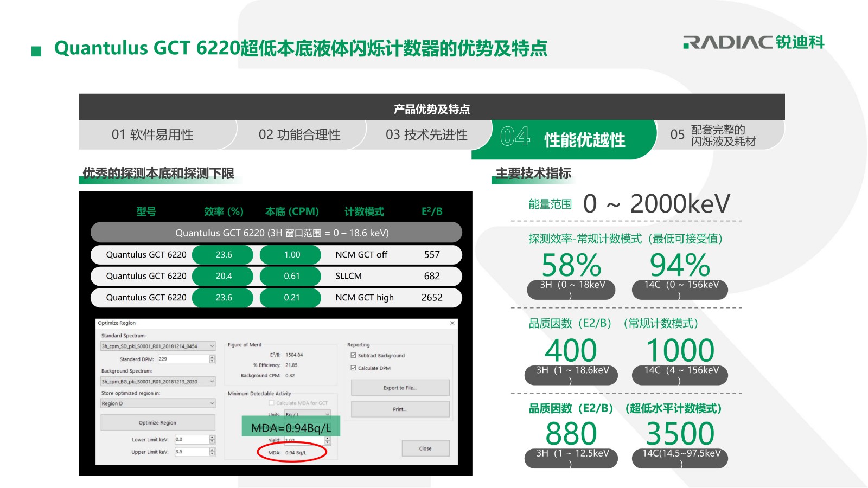868x488 pixels.
Task: Tick the Subtract Background checkbox
Action: [353, 356]
